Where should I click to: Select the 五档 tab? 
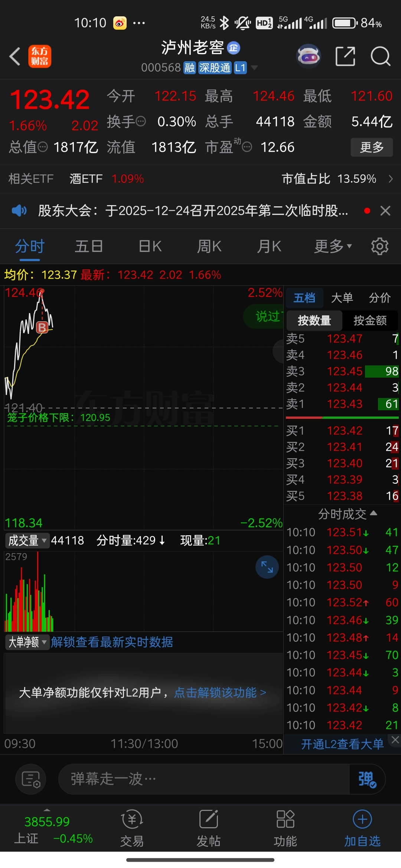click(304, 298)
